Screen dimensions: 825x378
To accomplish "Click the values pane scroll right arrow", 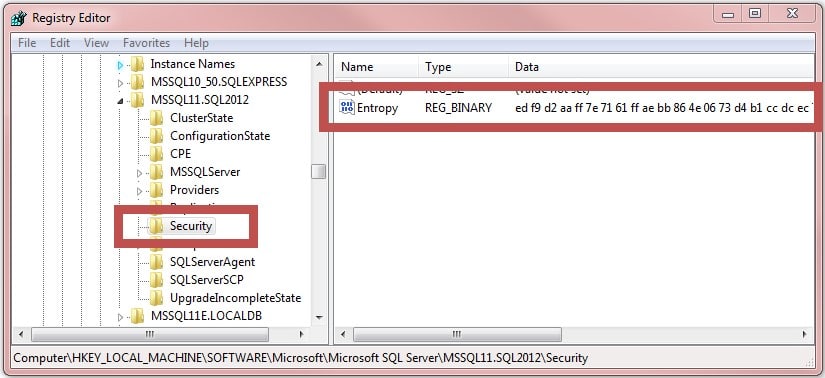I will (805, 334).
